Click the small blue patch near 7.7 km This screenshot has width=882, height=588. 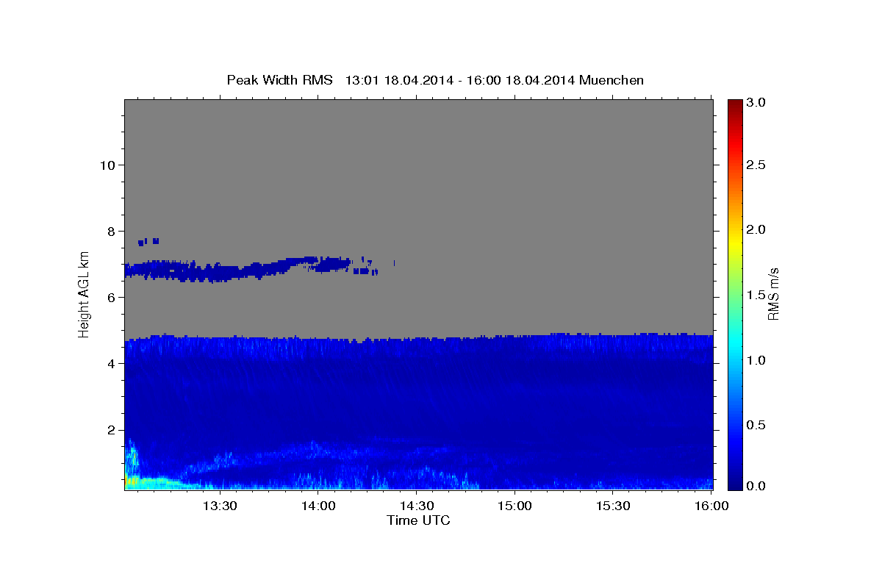coord(148,241)
